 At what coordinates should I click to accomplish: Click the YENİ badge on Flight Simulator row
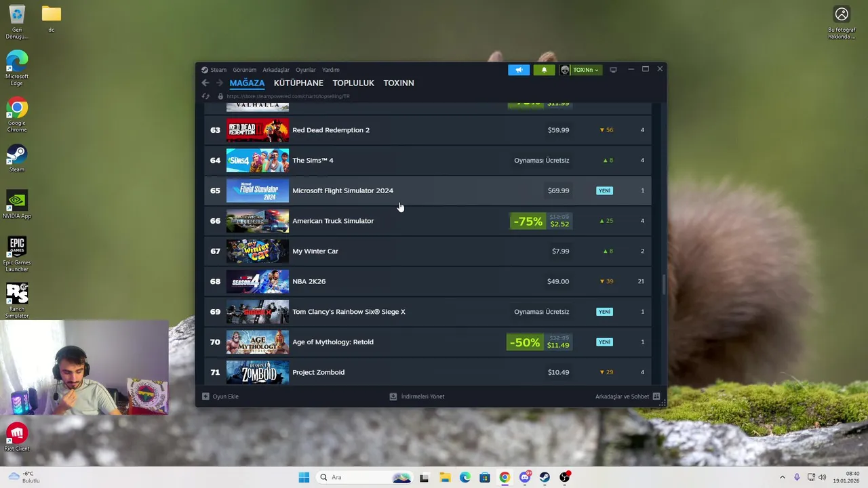(605, 190)
